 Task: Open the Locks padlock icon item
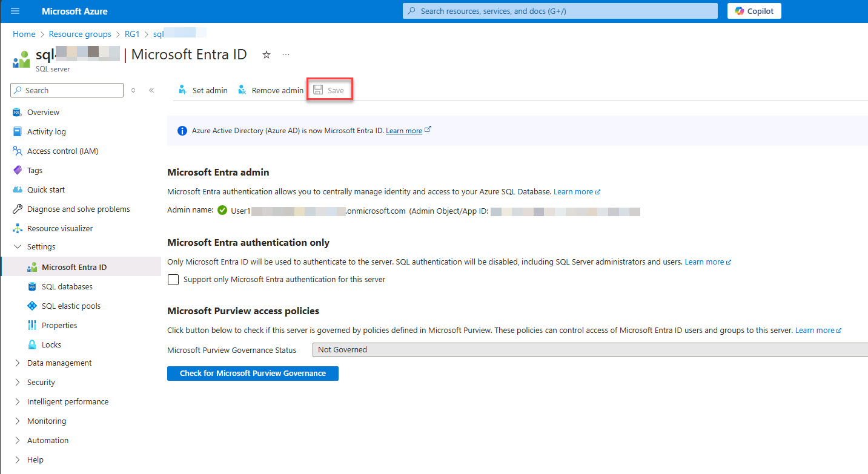pos(32,345)
